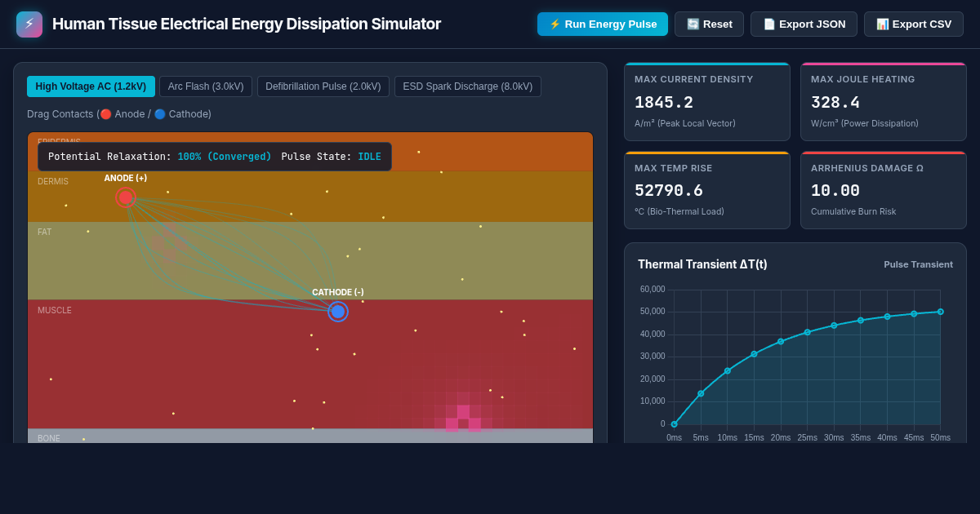
Task: Click the BONE tissue layer label
Action: (x=49, y=438)
